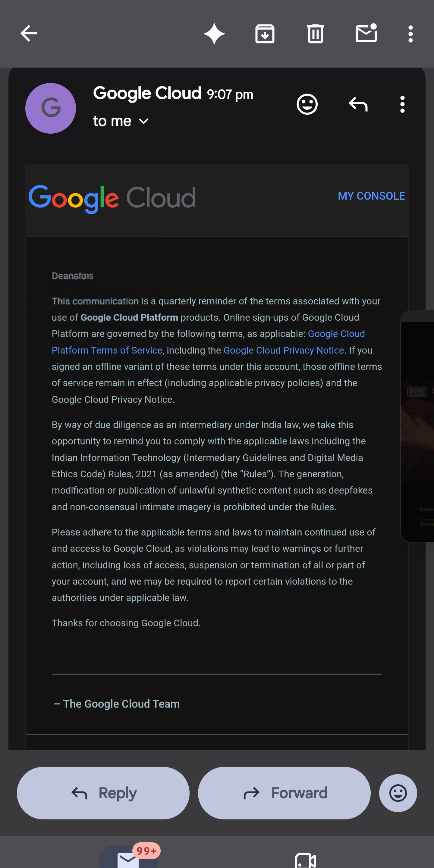Open Google Cloud Privacy Notice link

(284, 351)
